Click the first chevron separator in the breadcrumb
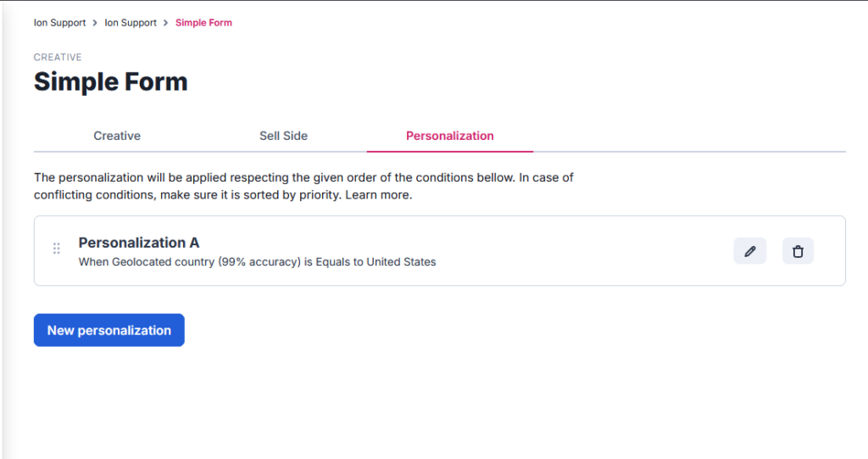 click(95, 23)
